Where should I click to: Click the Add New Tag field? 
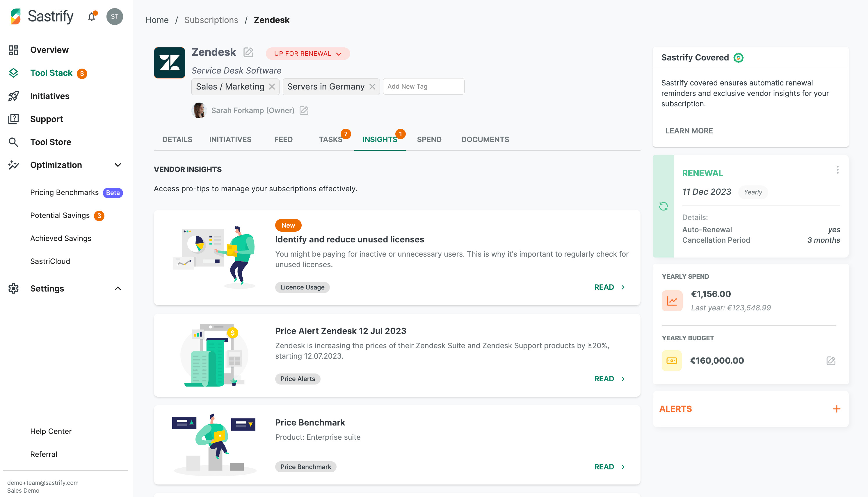pyautogui.click(x=424, y=86)
